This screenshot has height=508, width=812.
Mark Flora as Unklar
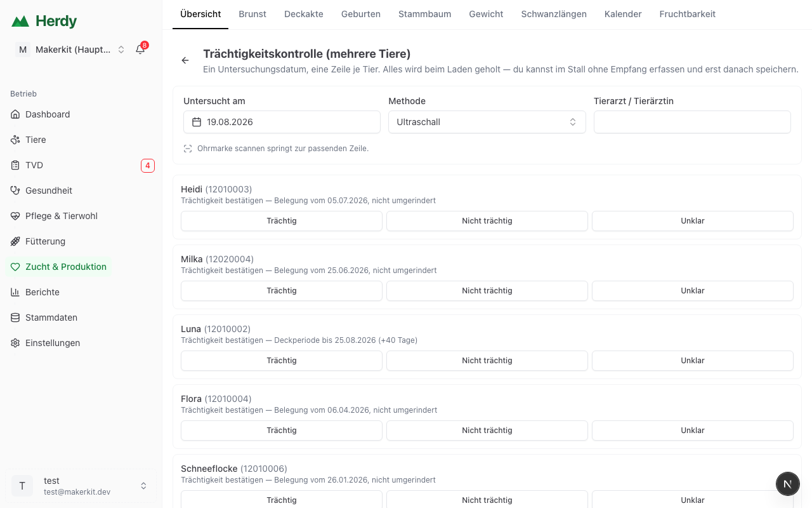693,431
